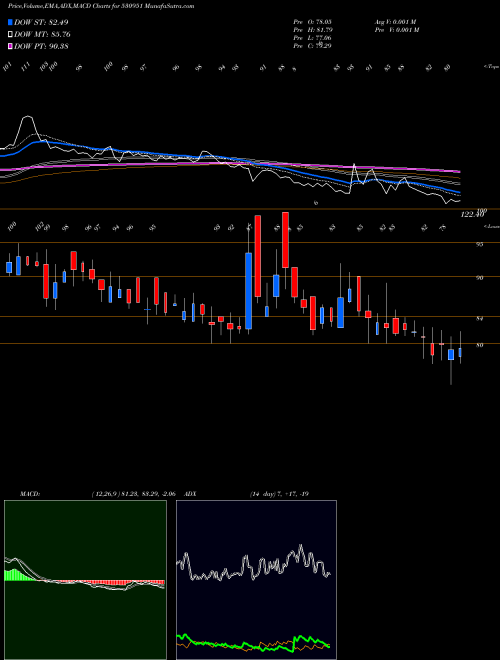This screenshot has width=500, height=660.
Task: Click the 'Pre O: 78.03' open value
Action: (313, 21)
